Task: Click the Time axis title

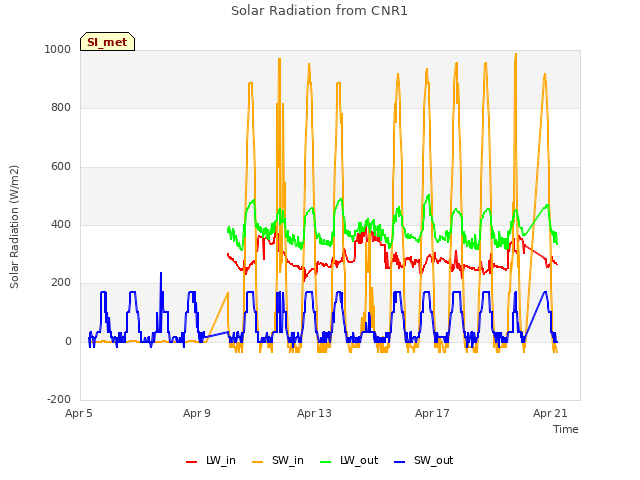Action: pos(566,429)
